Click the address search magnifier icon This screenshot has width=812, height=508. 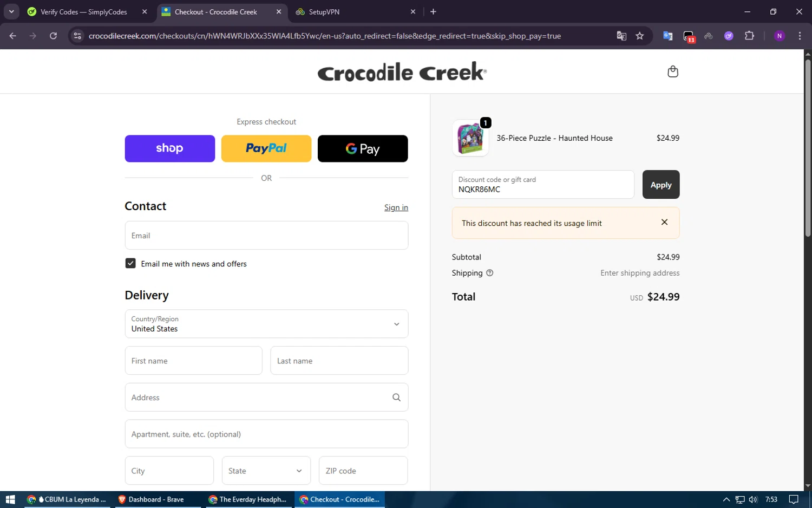pos(396,398)
